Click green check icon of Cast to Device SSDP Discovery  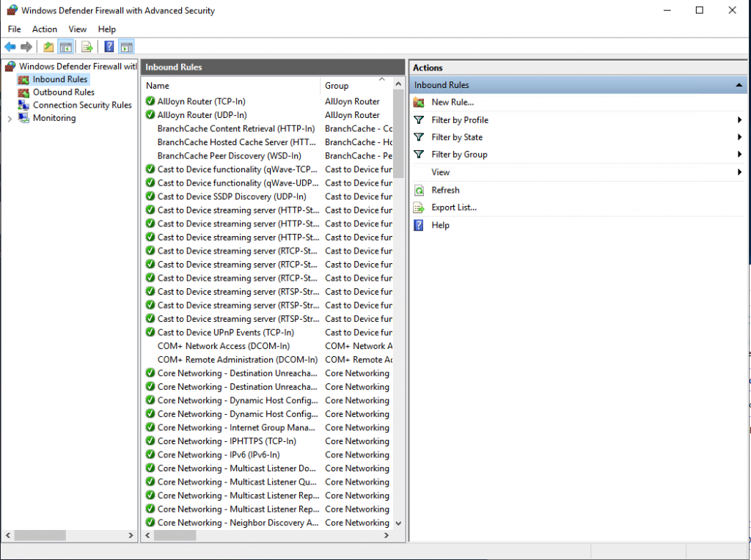pyautogui.click(x=150, y=196)
